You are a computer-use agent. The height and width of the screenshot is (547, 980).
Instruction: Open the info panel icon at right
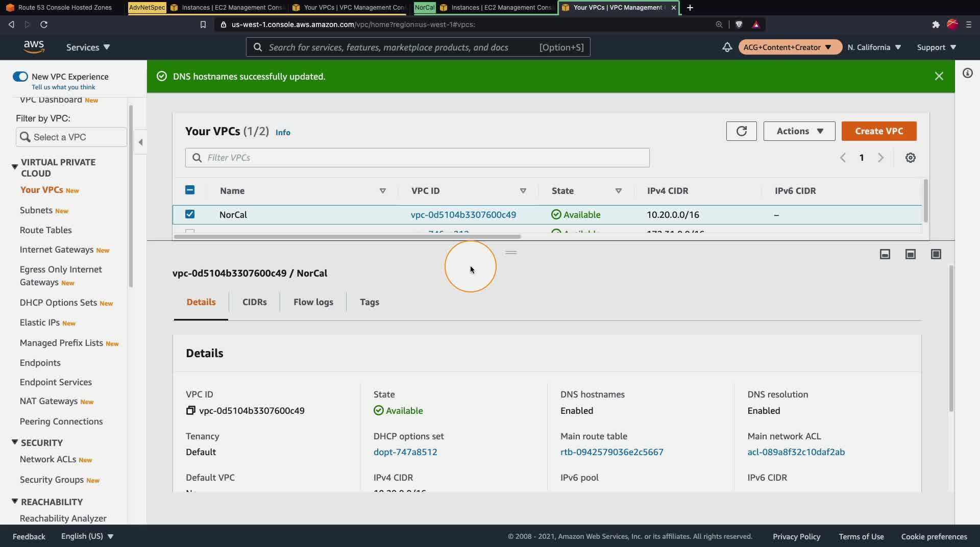click(x=967, y=73)
